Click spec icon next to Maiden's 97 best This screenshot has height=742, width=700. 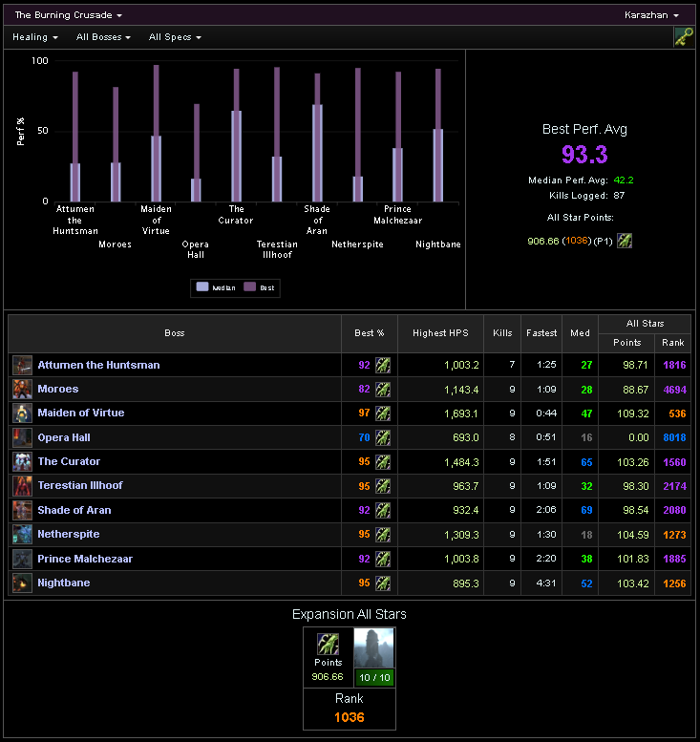(383, 413)
